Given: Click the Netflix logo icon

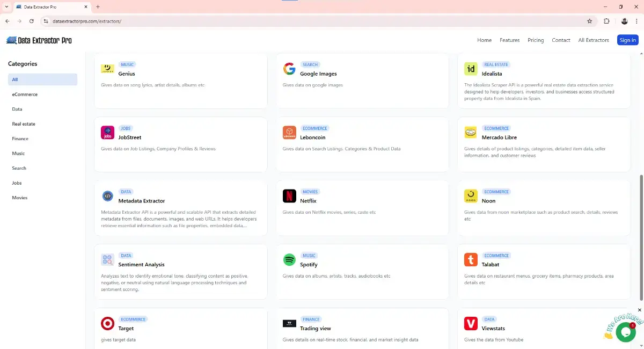Looking at the screenshot, I should coord(289,196).
